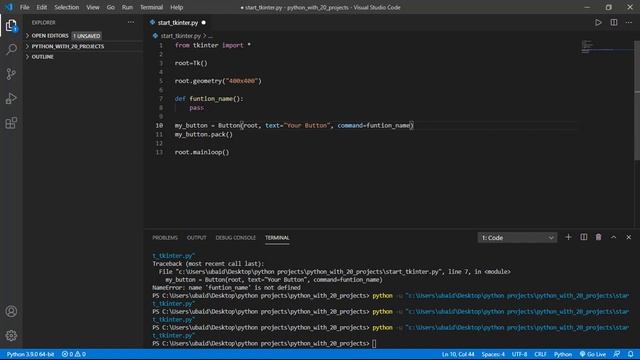The width and height of the screenshot is (640, 360).
Task: Run Python file with play icon
Action: [x=598, y=22]
